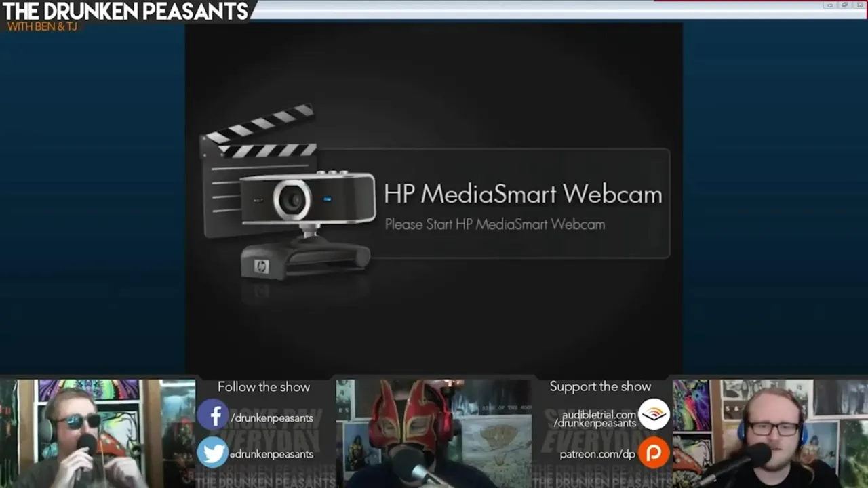Viewport: 868px width, 488px height.
Task: Click @drunkenpeasants Twitter handle text
Action: tap(271, 454)
